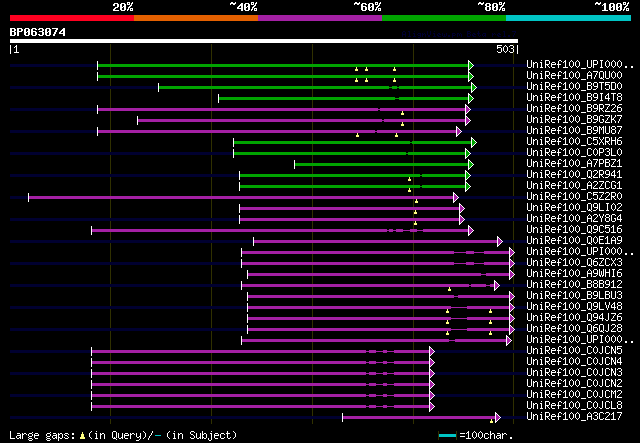Click the UniRef100_A7PBZ1 label

click(574, 163)
